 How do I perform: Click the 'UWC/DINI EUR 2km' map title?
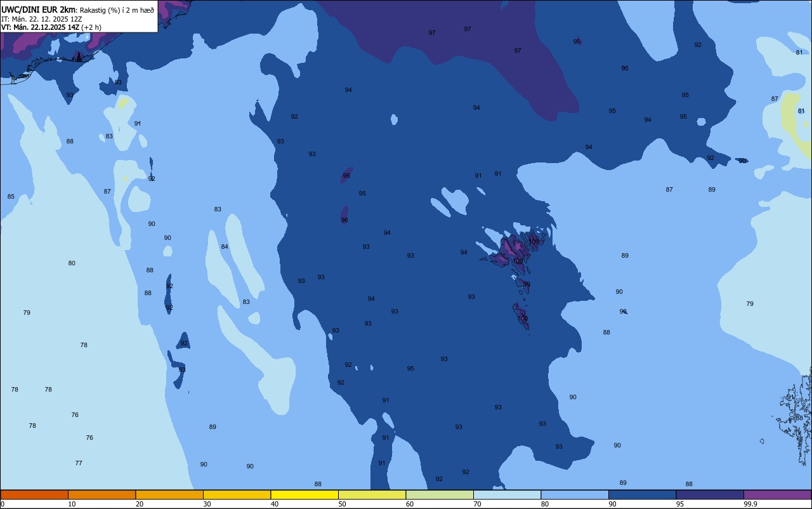click(39, 9)
